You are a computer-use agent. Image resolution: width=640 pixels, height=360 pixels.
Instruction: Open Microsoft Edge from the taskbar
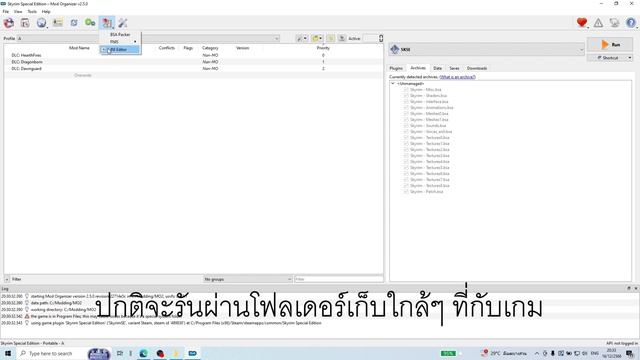(144, 353)
